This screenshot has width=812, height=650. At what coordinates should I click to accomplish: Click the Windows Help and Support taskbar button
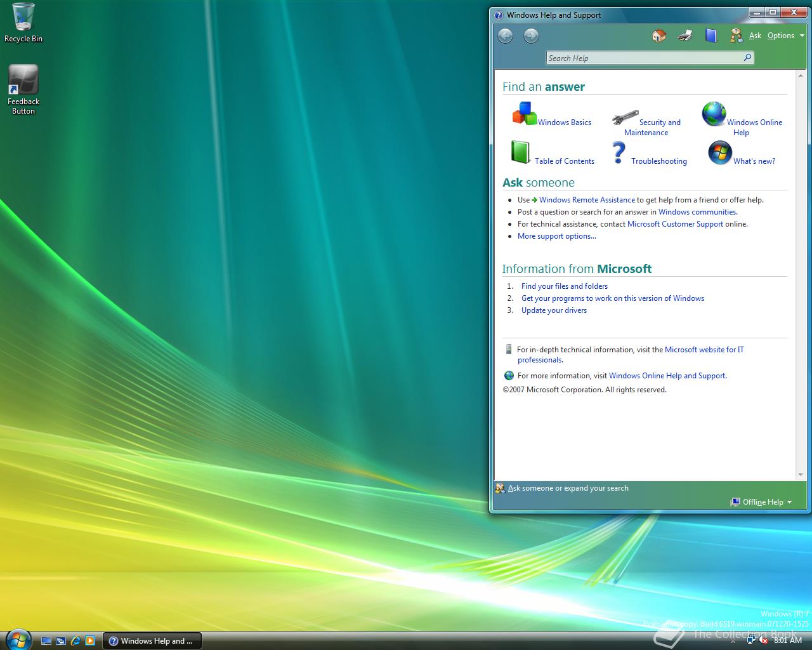152,641
